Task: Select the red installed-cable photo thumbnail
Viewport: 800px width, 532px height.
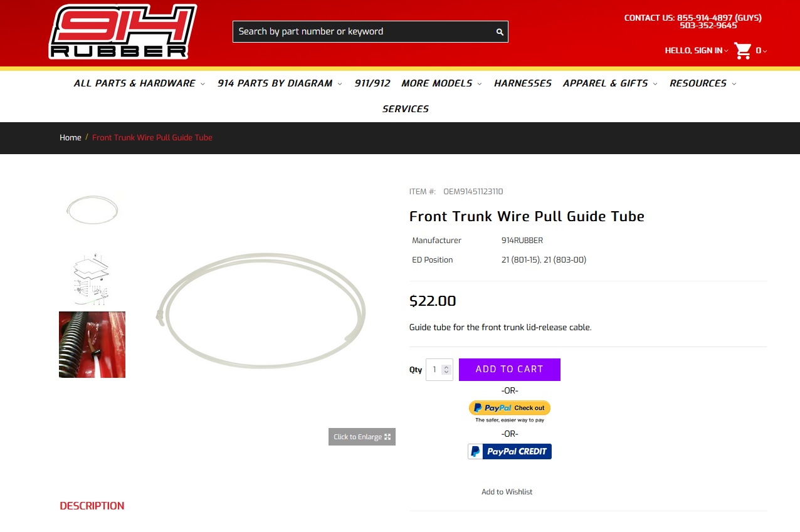Action: tap(92, 345)
